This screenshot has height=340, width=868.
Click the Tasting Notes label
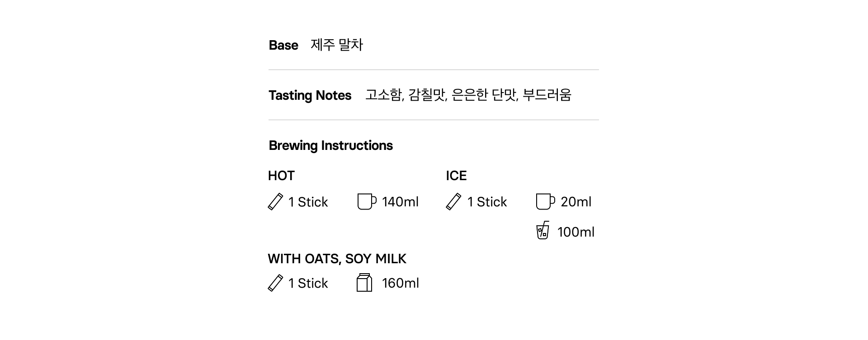310,95
